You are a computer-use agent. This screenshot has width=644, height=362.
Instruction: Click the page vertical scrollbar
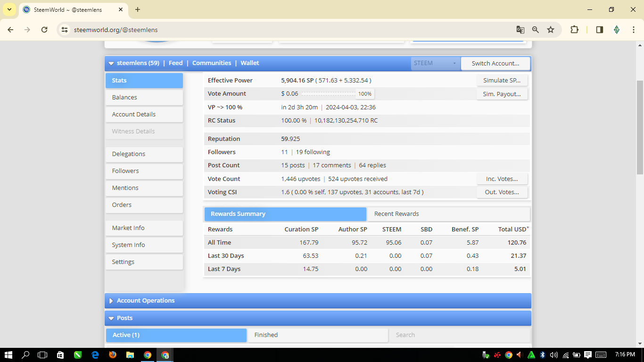640,127
